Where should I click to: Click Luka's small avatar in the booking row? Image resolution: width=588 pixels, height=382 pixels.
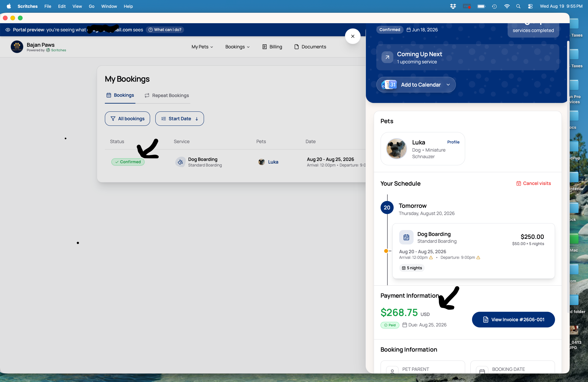point(261,162)
